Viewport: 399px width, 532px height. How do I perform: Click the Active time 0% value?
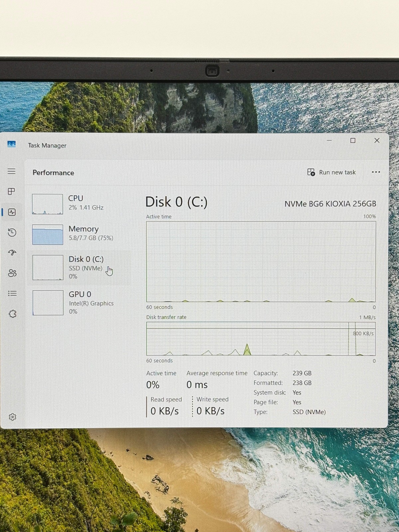(153, 385)
